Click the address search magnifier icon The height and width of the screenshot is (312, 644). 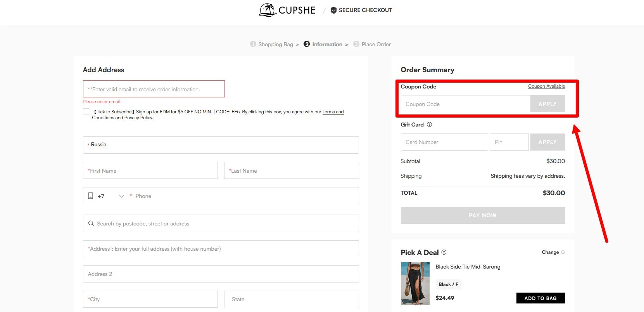(91, 224)
